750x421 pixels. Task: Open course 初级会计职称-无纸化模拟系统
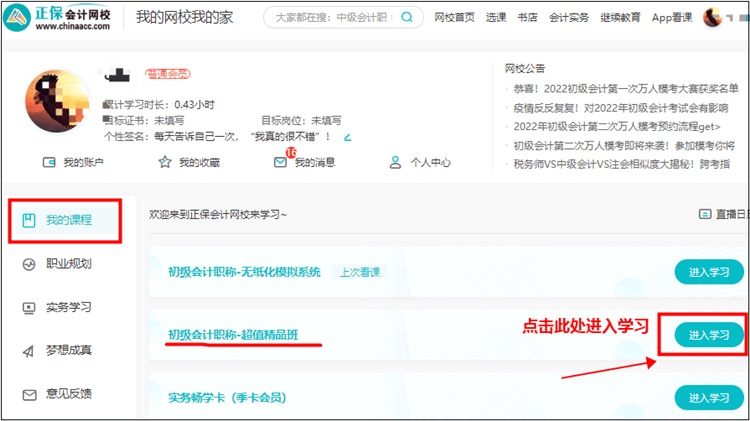click(244, 272)
